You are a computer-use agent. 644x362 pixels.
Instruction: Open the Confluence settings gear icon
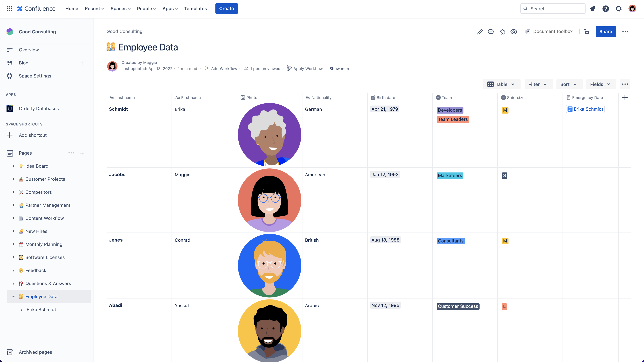619,9
